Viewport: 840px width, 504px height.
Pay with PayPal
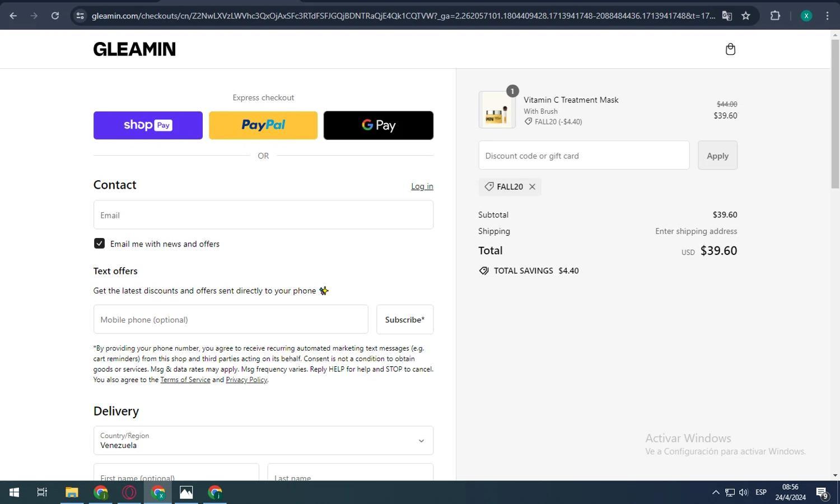tap(263, 125)
